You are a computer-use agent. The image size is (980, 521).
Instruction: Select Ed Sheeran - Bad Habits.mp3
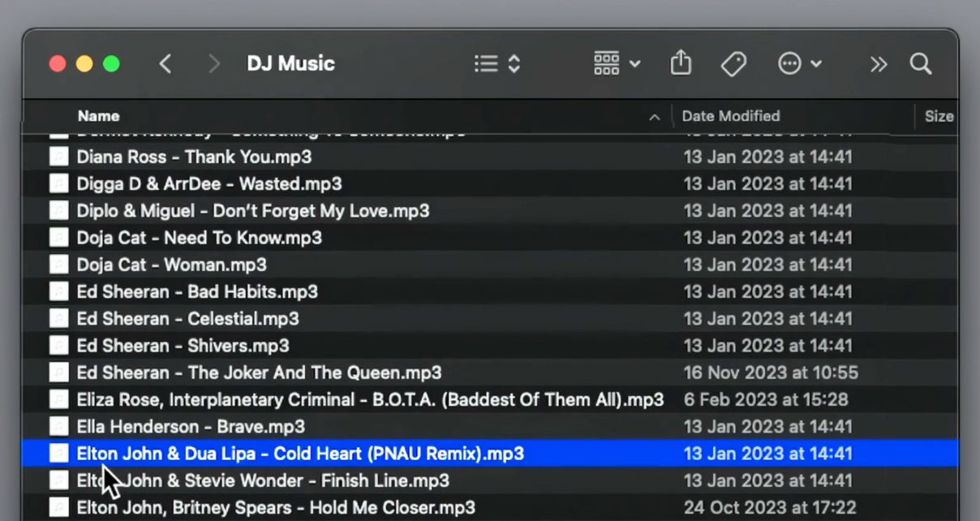tap(197, 291)
